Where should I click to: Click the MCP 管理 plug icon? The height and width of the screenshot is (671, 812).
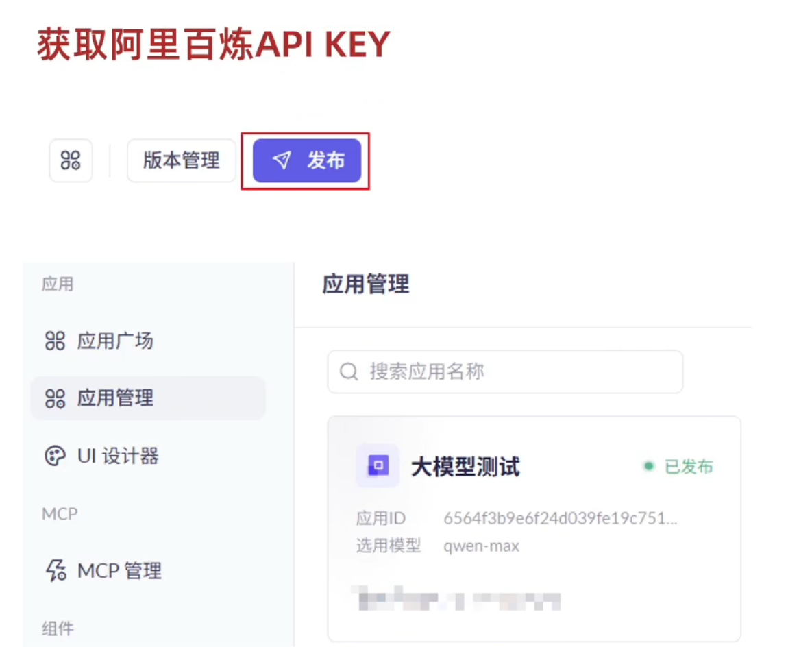point(56,570)
